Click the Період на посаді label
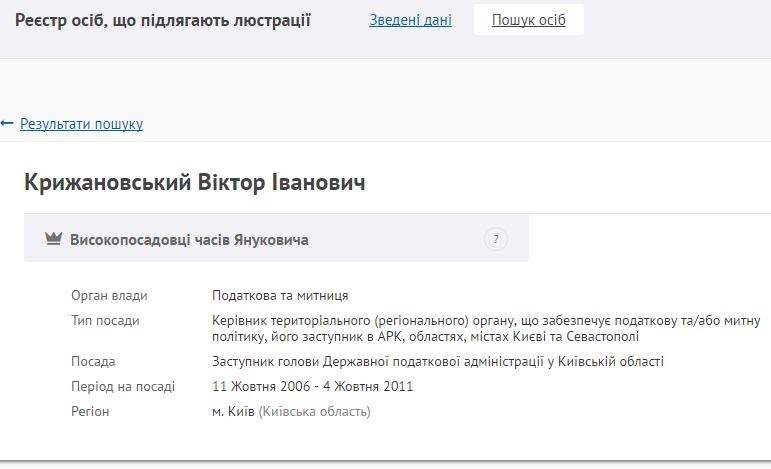 [x=123, y=386]
